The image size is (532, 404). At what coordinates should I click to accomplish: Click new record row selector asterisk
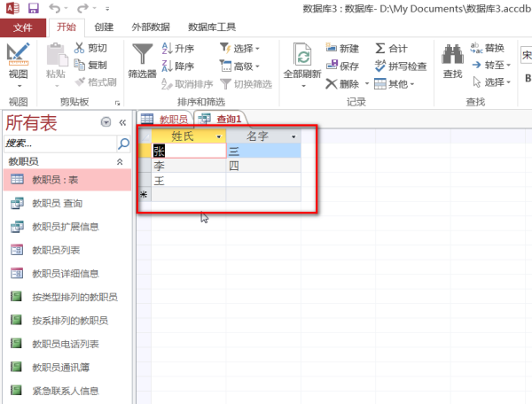click(x=144, y=195)
